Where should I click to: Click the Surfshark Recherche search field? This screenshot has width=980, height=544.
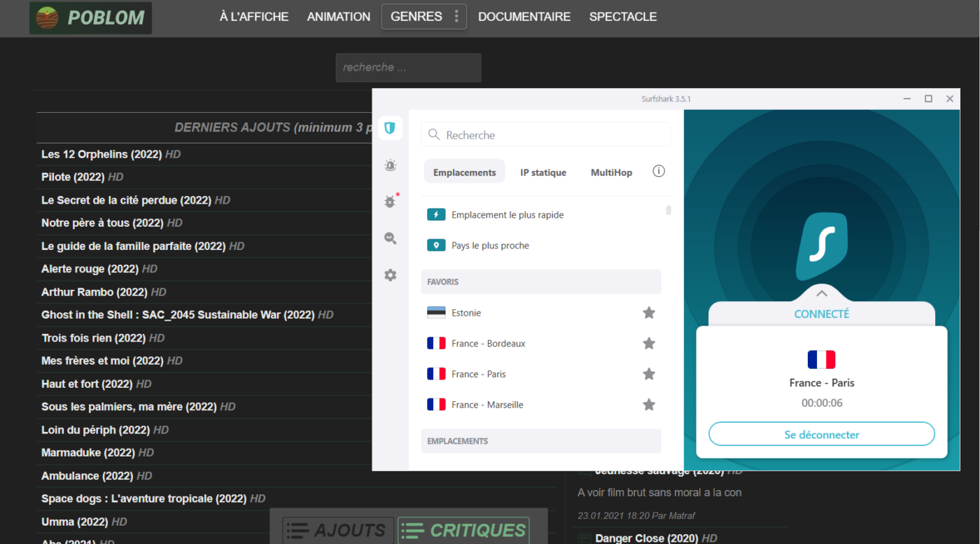tap(546, 134)
